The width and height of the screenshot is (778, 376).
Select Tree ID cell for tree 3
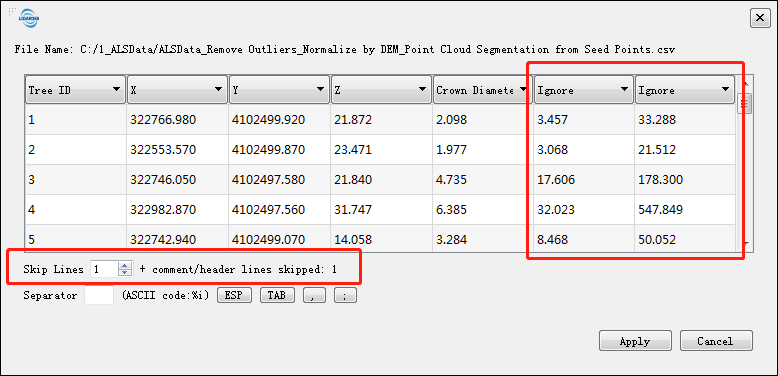(x=75, y=179)
